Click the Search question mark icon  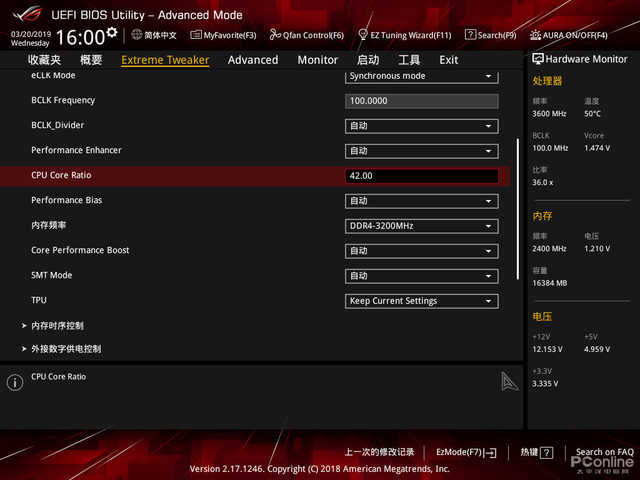click(x=470, y=35)
